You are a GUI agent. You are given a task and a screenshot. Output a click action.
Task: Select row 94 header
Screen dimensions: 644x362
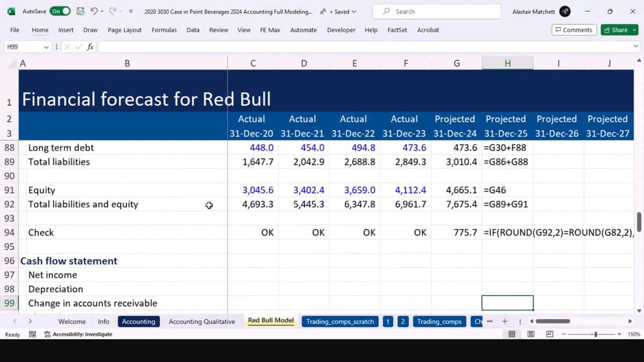tap(9, 232)
